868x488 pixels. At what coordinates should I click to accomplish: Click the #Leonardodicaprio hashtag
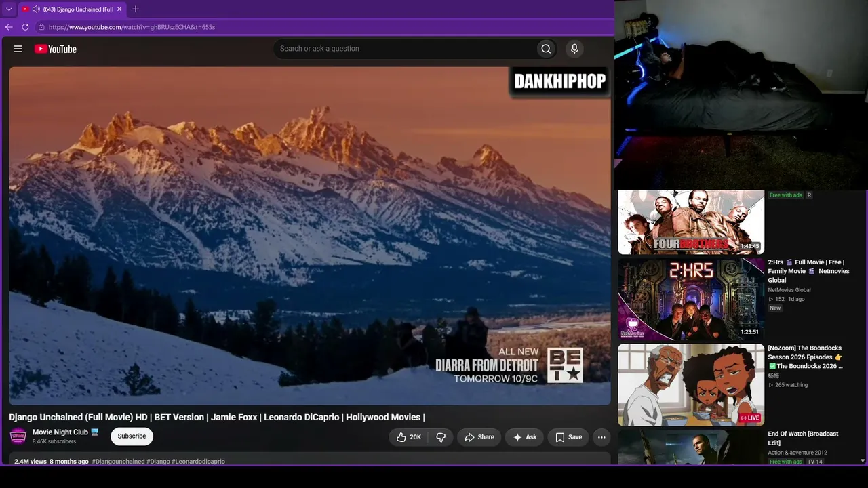[198, 462]
